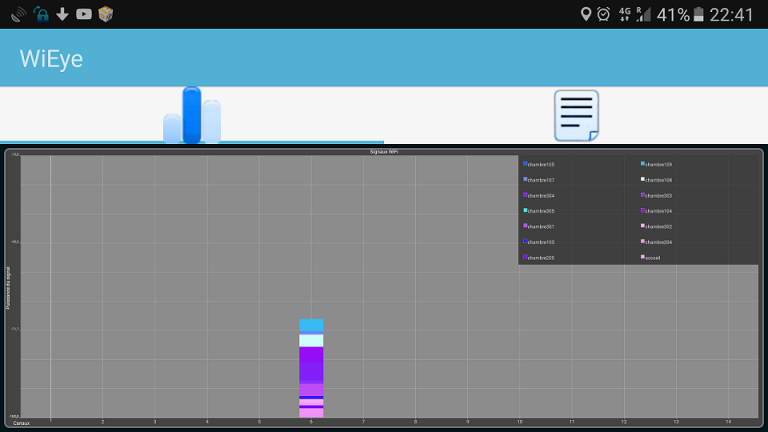Tap the cube app notification icon
This screenshot has height=432, width=768.
(105, 14)
